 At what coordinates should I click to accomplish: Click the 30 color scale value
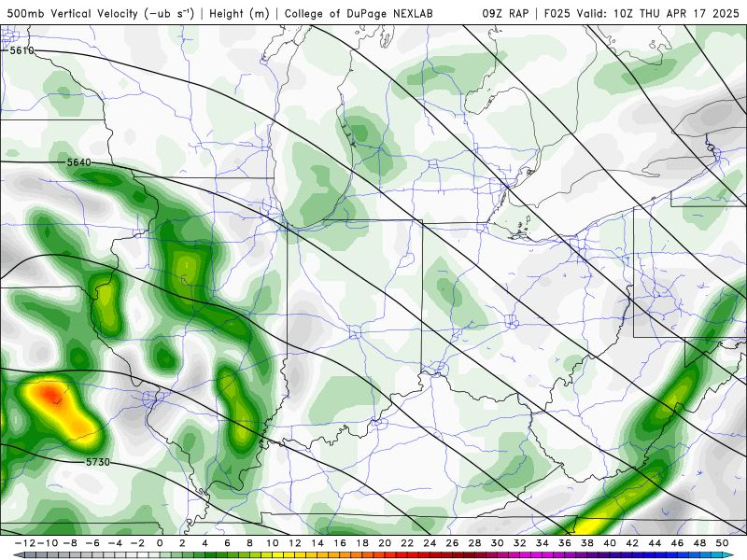[x=497, y=543]
